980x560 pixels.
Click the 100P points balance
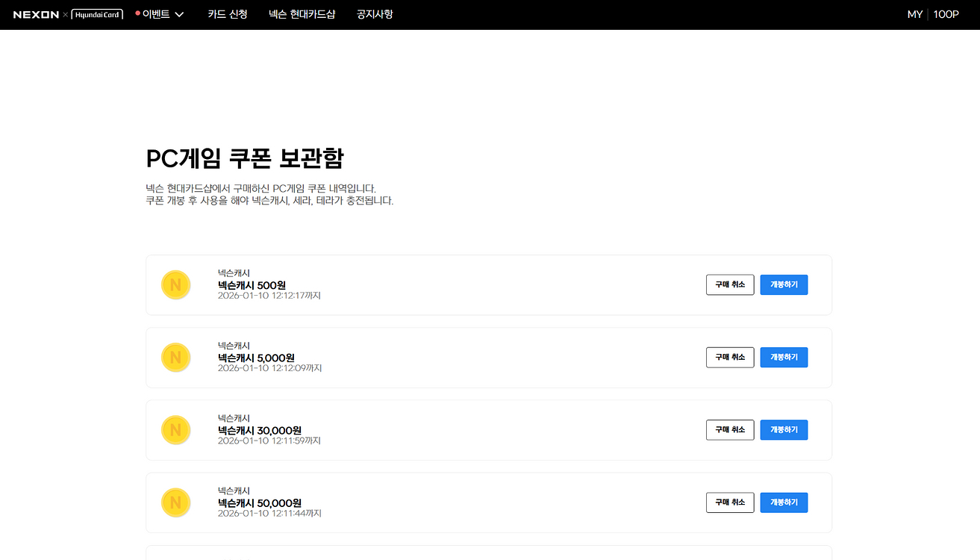[946, 15]
